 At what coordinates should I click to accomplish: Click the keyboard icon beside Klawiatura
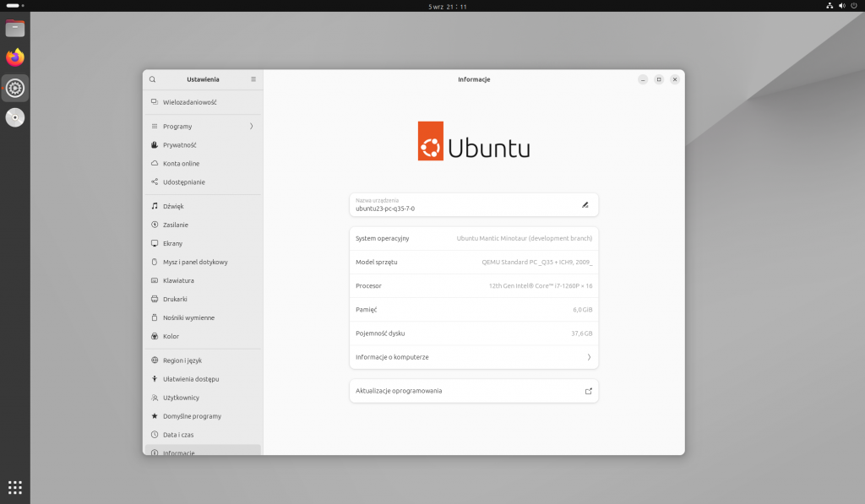[x=154, y=280]
